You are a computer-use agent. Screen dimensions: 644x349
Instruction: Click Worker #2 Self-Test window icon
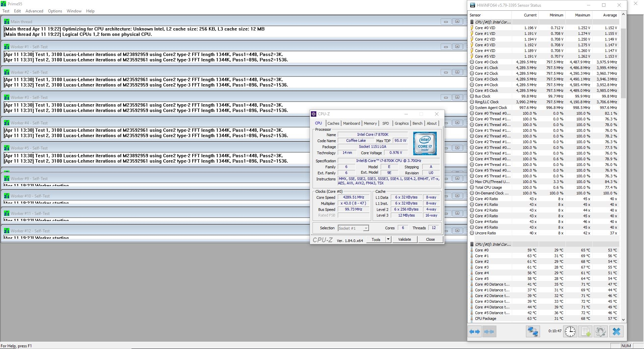7,72
